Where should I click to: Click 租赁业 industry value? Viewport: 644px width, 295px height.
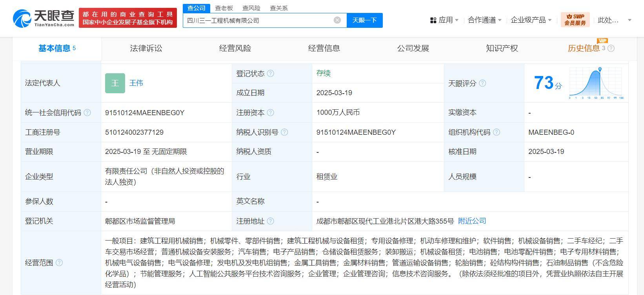(x=327, y=177)
